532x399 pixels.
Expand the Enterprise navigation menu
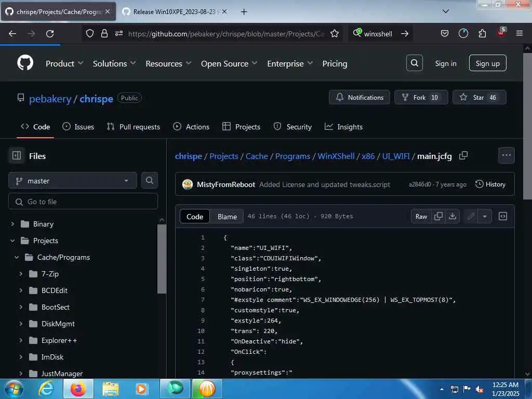click(x=290, y=63)
